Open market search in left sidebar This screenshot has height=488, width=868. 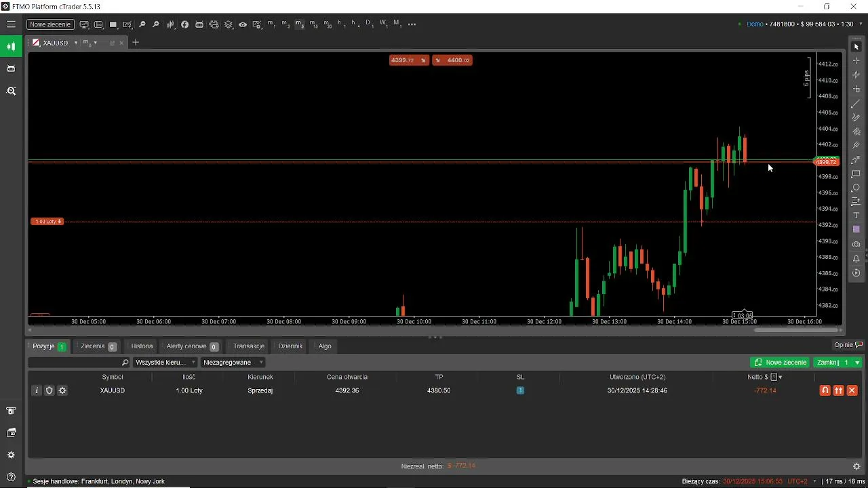tap(11, 91)
